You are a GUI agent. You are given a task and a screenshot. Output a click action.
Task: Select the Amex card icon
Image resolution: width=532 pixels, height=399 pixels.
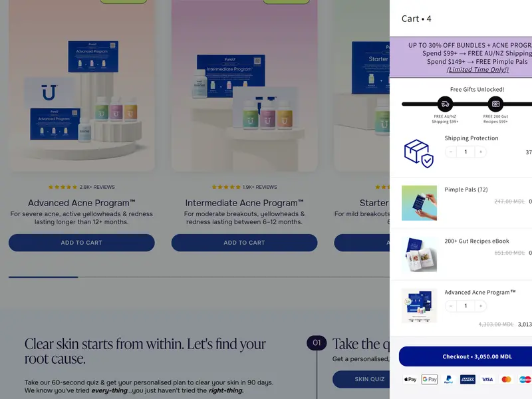coord(467,379)
